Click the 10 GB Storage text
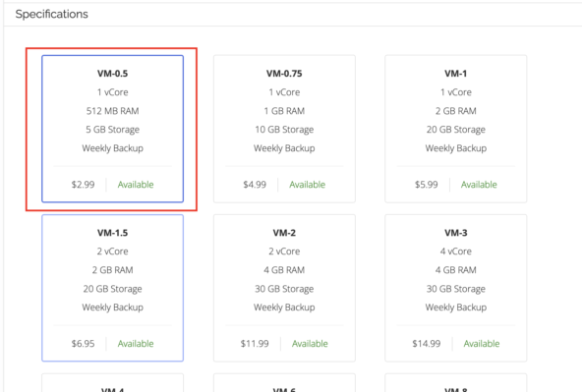Viewport: 582px width, 392px height. [284, 130]
